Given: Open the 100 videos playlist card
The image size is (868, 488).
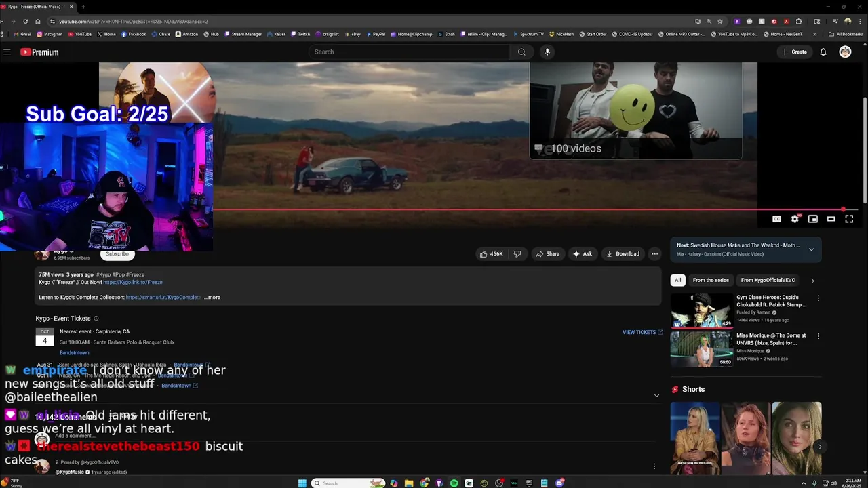Looking at the screenshot, I should 635,110.
